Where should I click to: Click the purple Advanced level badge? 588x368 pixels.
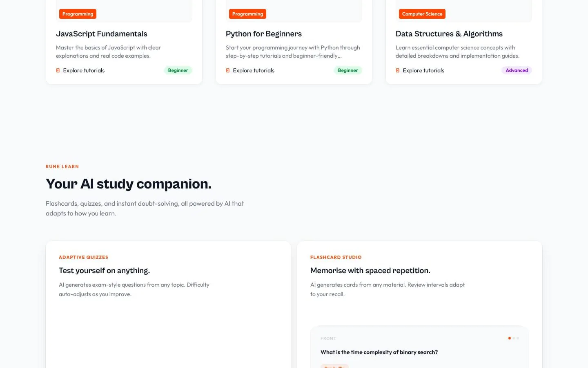517,70
